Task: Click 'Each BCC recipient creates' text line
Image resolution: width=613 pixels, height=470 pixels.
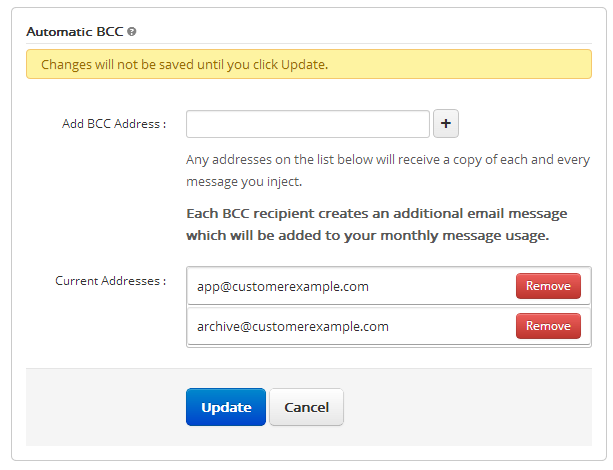Action: click(377, 213)
